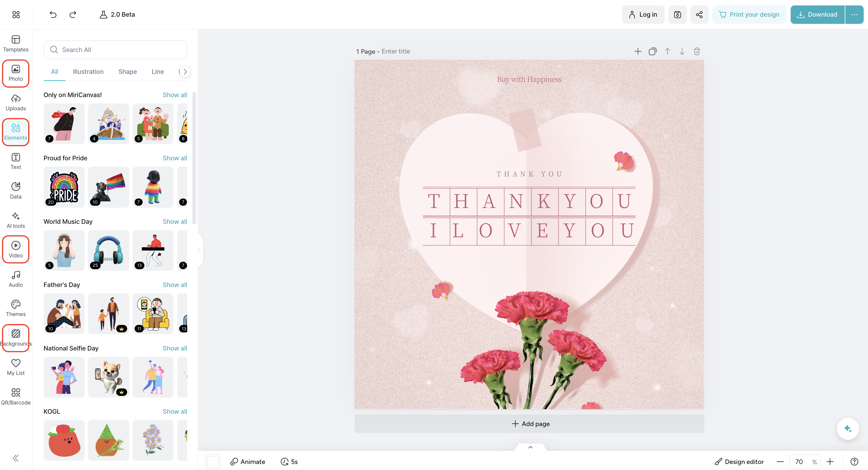This screenshot has width=868, height=470.
Task: Select the Shape tab
Action: [x=127, y=72]
